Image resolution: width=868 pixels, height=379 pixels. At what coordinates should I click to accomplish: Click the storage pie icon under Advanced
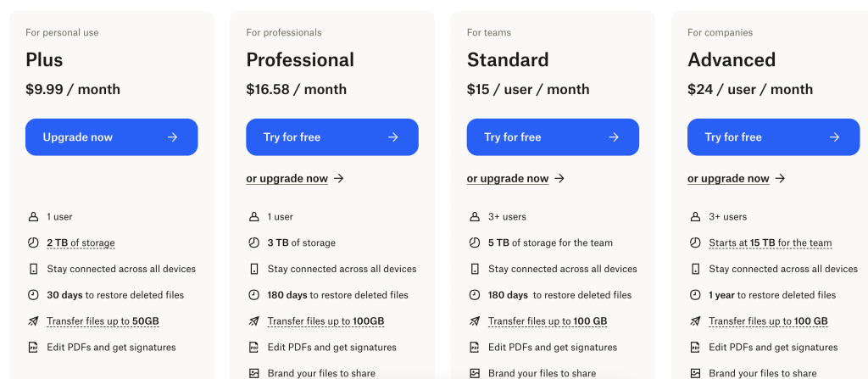click(695, 242)
